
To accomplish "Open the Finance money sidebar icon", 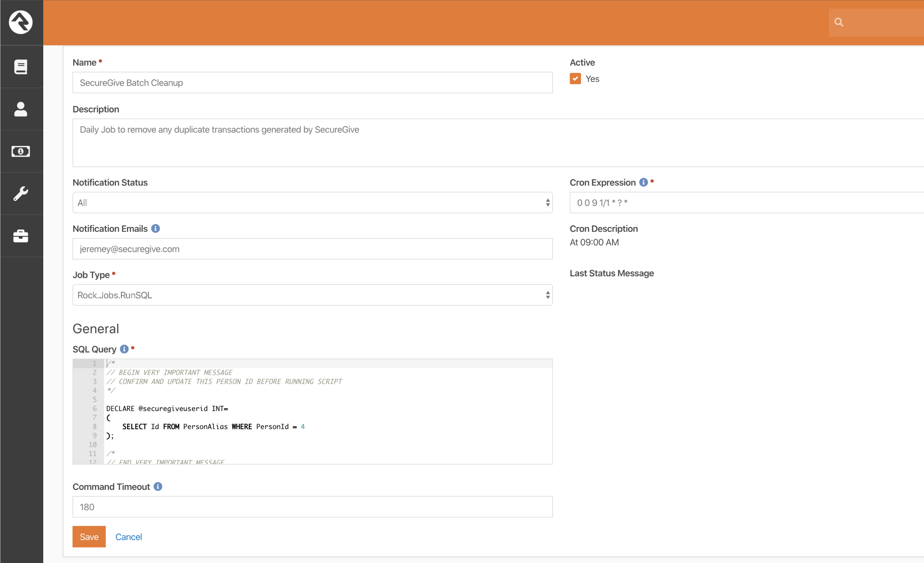I will (x=21, y=151).
